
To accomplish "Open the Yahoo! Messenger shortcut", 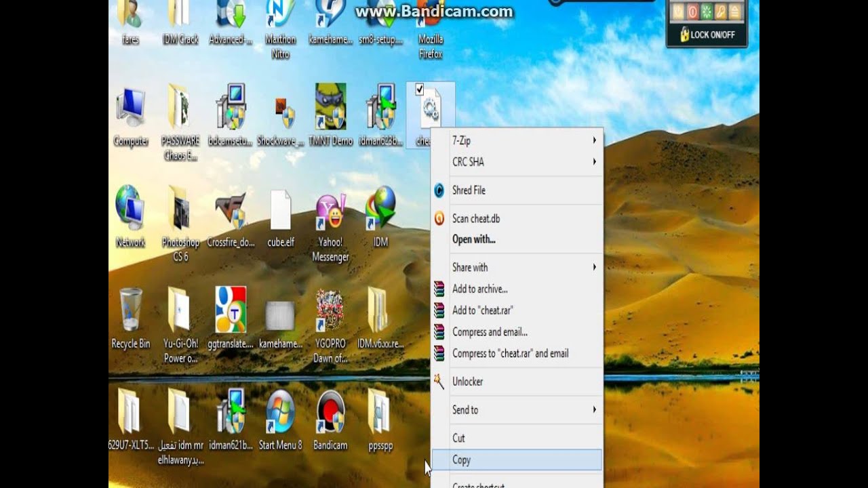I will click(x=330, y=227).
